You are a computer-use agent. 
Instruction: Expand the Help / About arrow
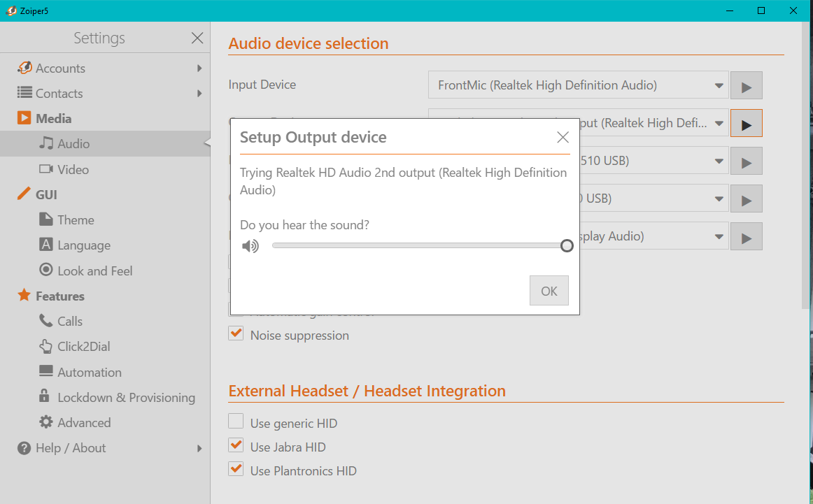199,448
